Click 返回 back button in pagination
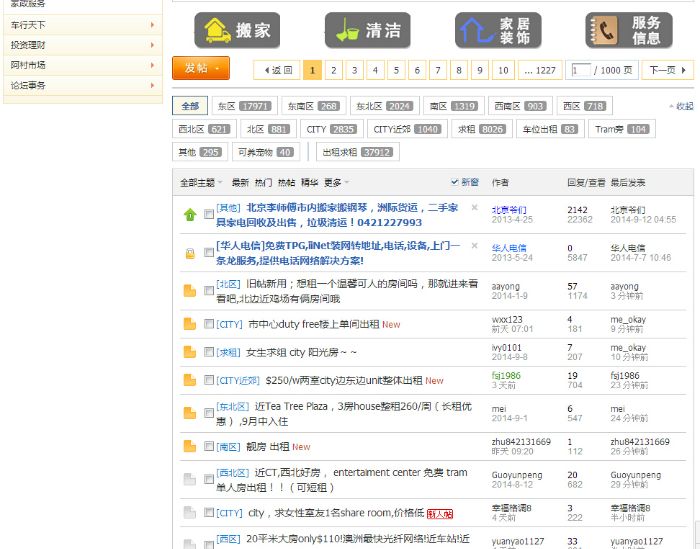 click(277, 70)
